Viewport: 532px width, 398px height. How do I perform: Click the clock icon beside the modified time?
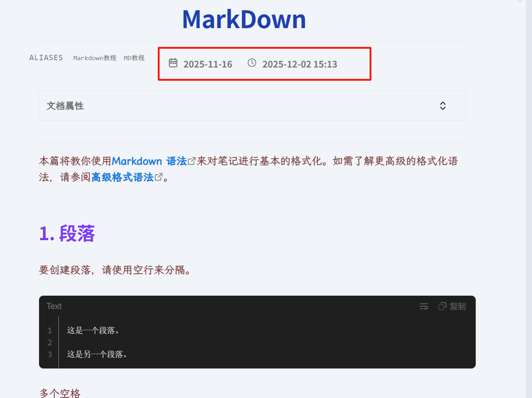pos(252,63)
